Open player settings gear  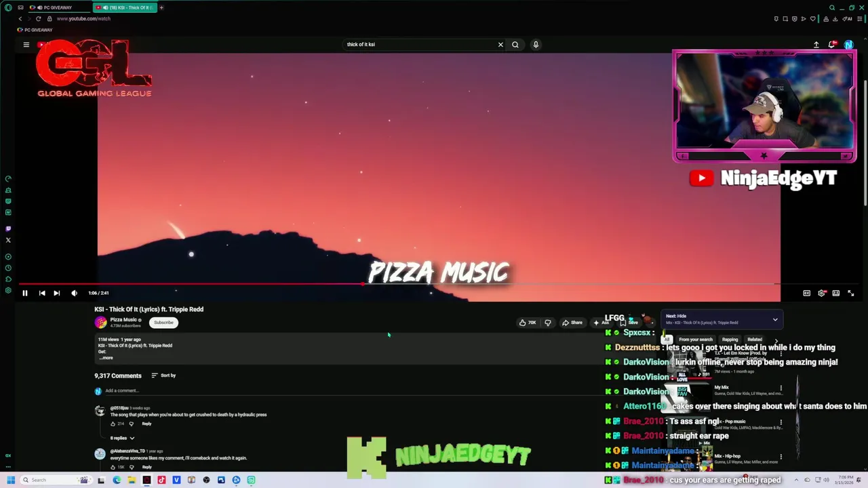(x=821, y=293)
